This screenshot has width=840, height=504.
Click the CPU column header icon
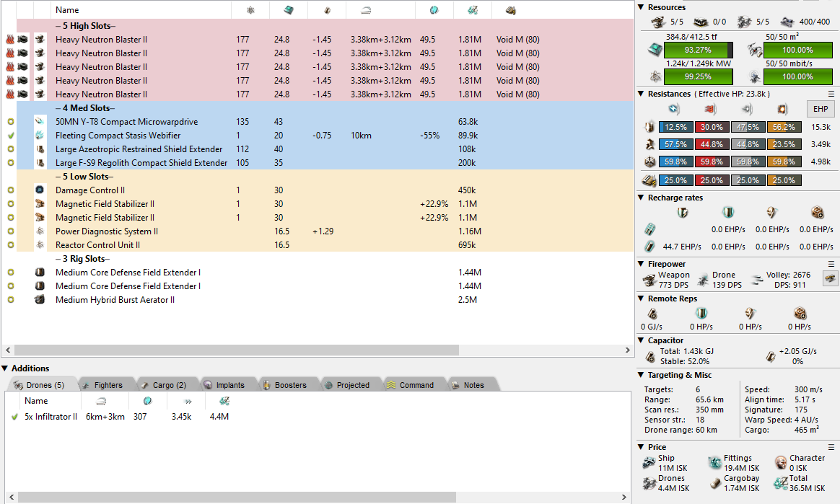pos(288,10)
